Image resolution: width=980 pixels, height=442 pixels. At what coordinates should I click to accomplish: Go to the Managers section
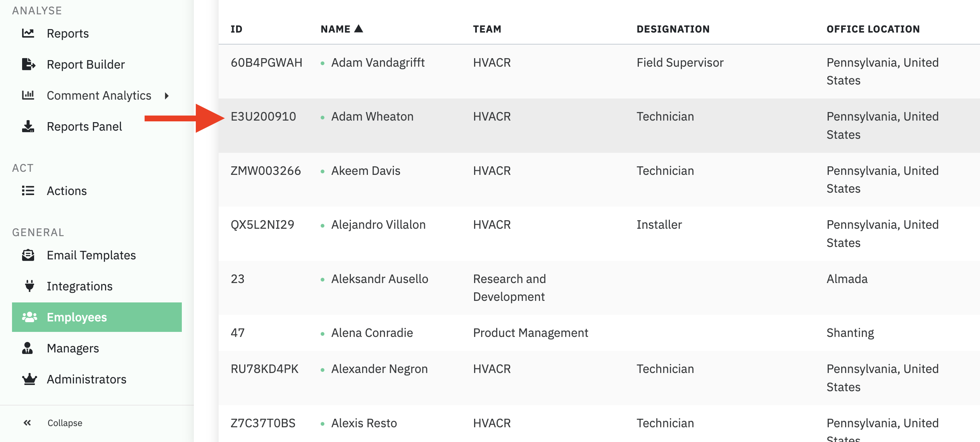73,348
